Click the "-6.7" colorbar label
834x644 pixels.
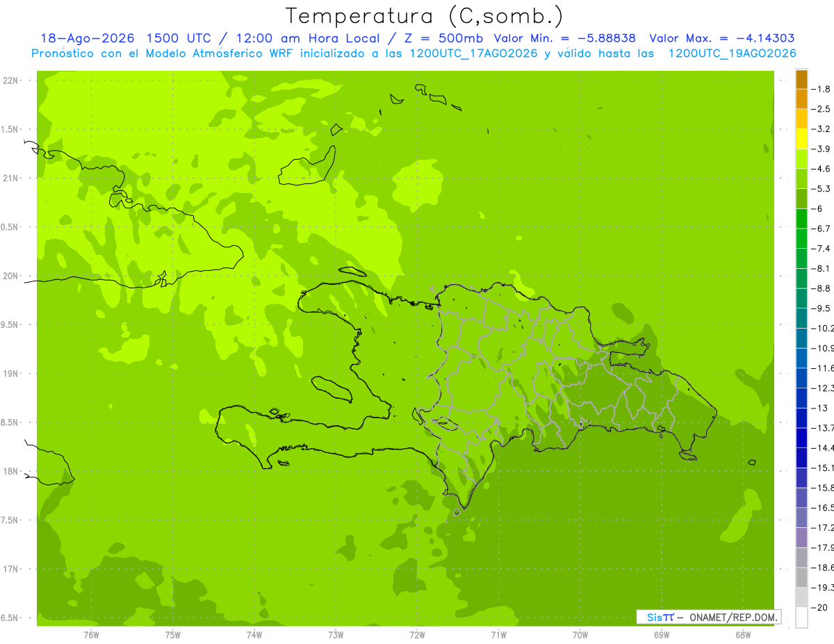click(x=822, y=229)
